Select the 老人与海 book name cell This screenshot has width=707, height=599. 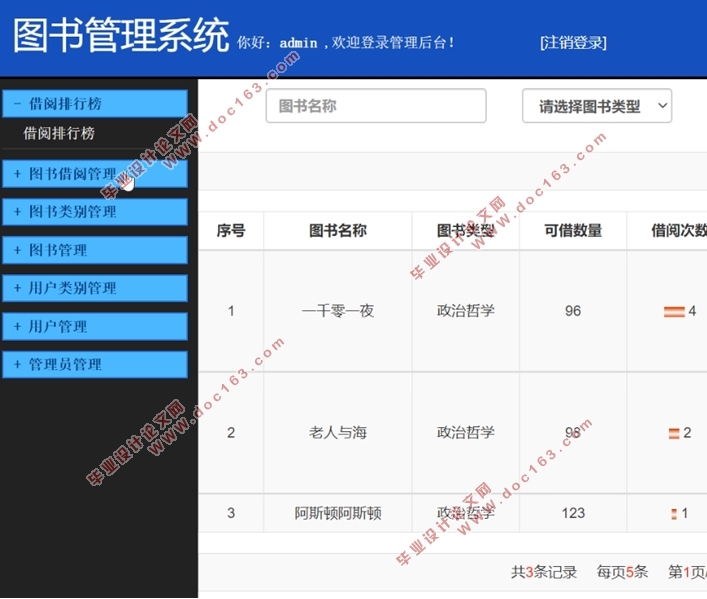point(338,433)
